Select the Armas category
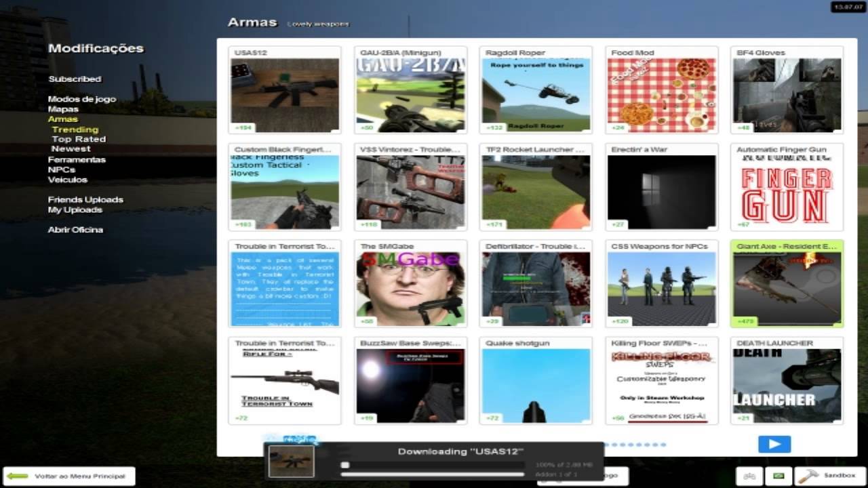868x488 pixels. [62, 119]
